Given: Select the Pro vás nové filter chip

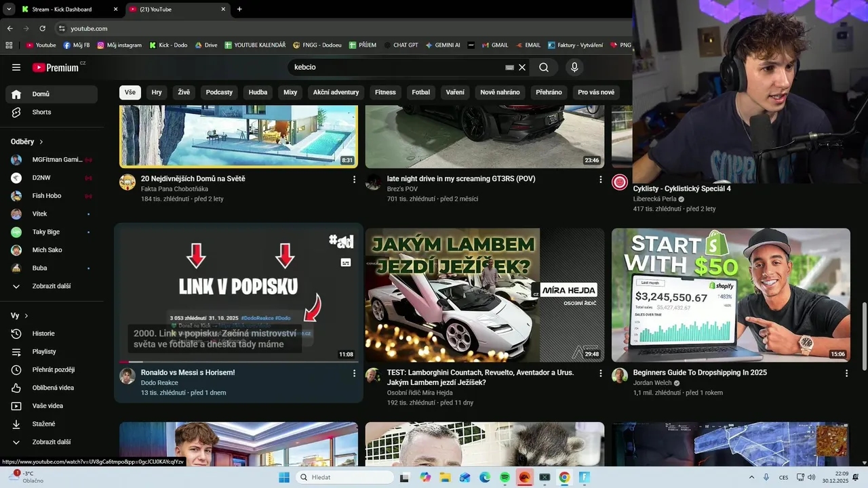Looking at the screenshot, I should click(596, 92).
